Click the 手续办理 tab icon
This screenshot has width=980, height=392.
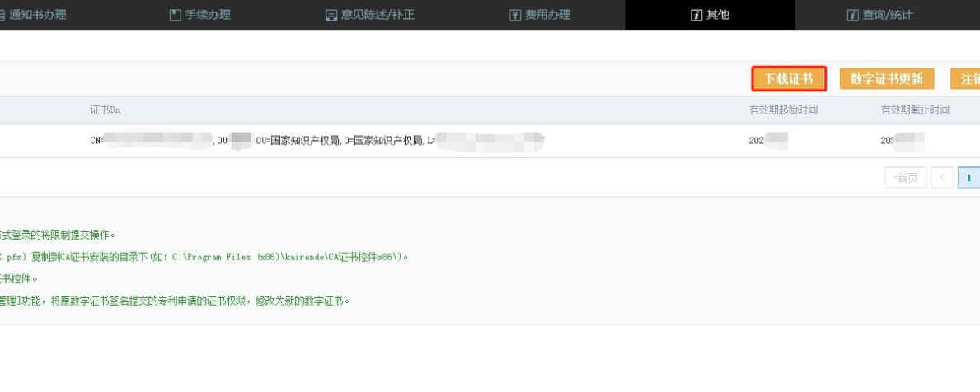point(175,15)
